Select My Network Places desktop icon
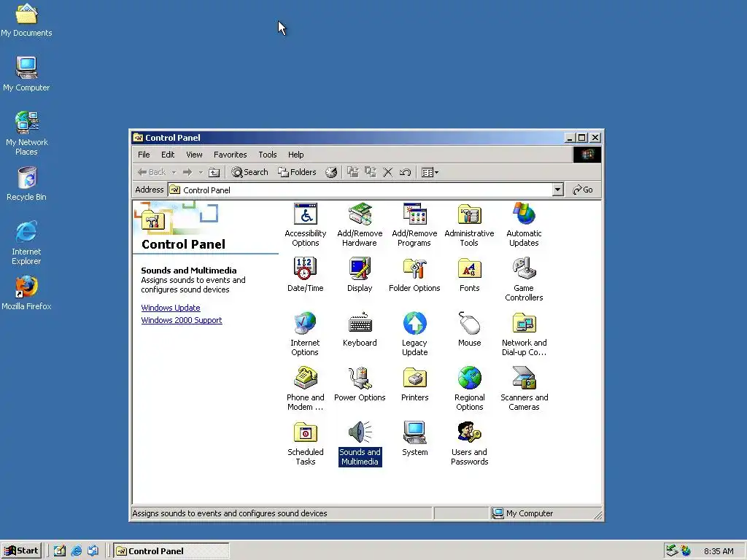 (26, 133)
